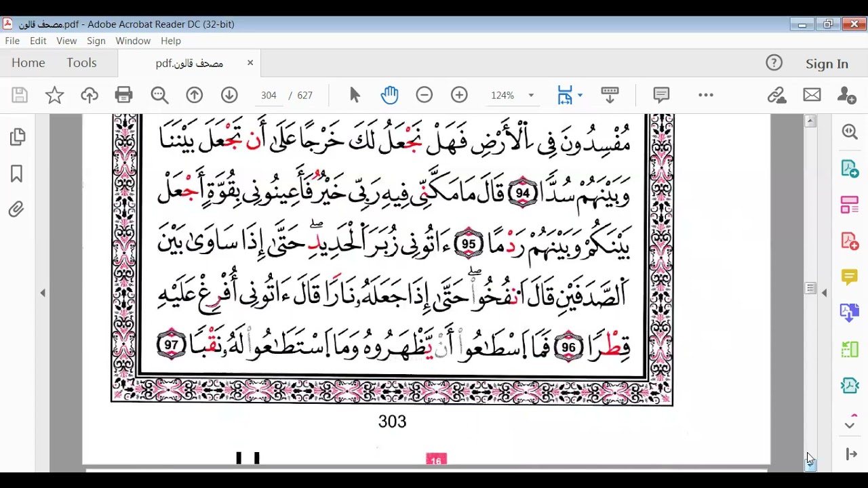This screenshot has height=488, width=868.
Task: Share a link to the file
Action: 776,95
